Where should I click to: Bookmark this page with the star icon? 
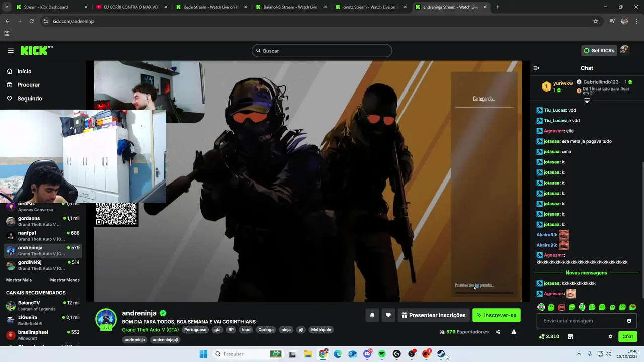coord(596,21)
